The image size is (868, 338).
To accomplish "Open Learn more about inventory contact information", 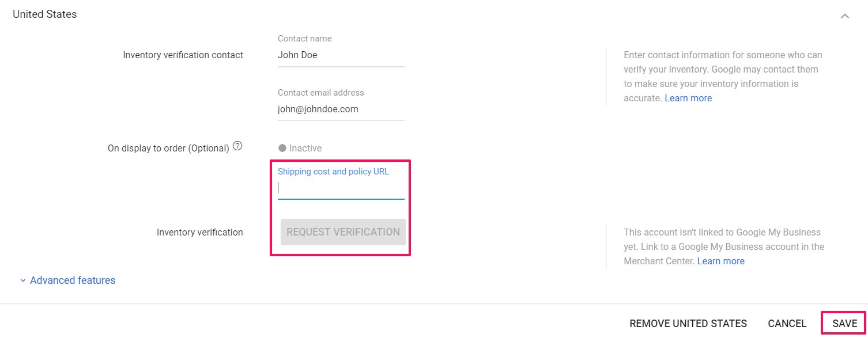I will (688, 98).
